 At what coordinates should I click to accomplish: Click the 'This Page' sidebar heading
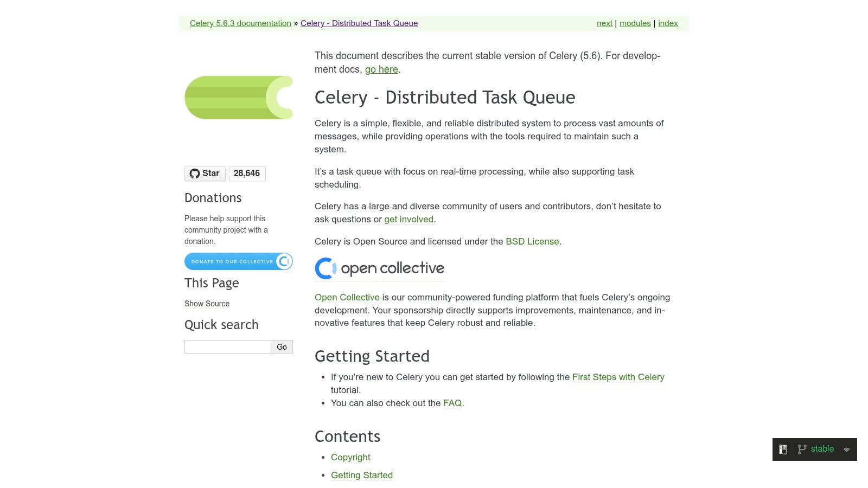pos(212,283)
